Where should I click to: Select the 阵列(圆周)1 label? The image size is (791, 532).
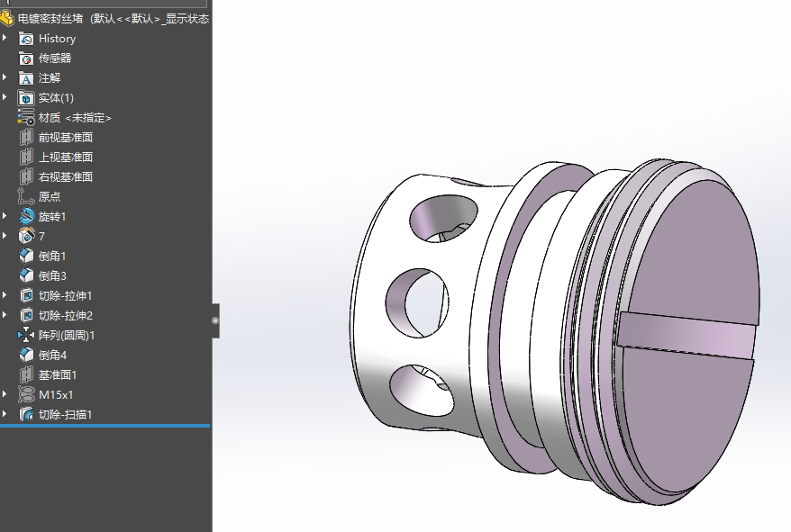click(67, 336)
